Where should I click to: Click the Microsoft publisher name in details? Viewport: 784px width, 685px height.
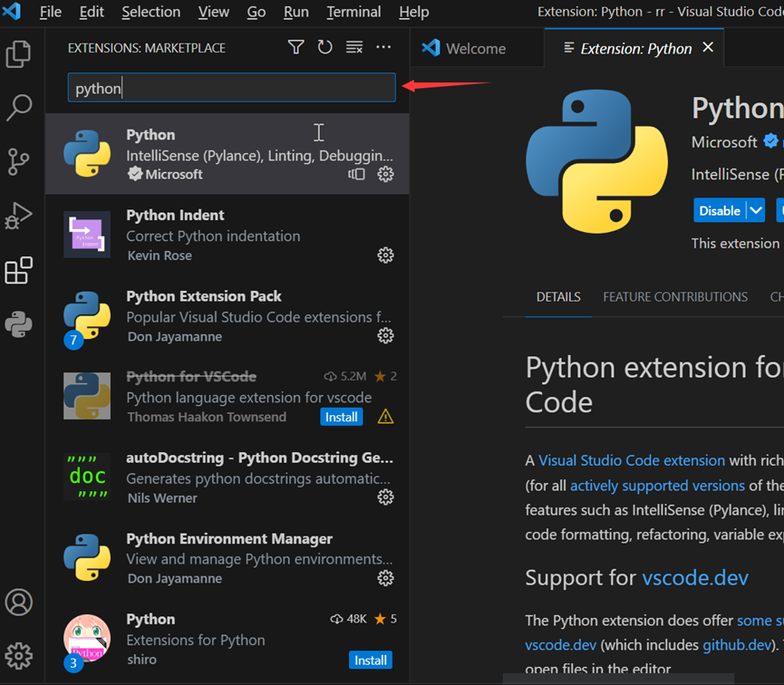tap(724, 142)
